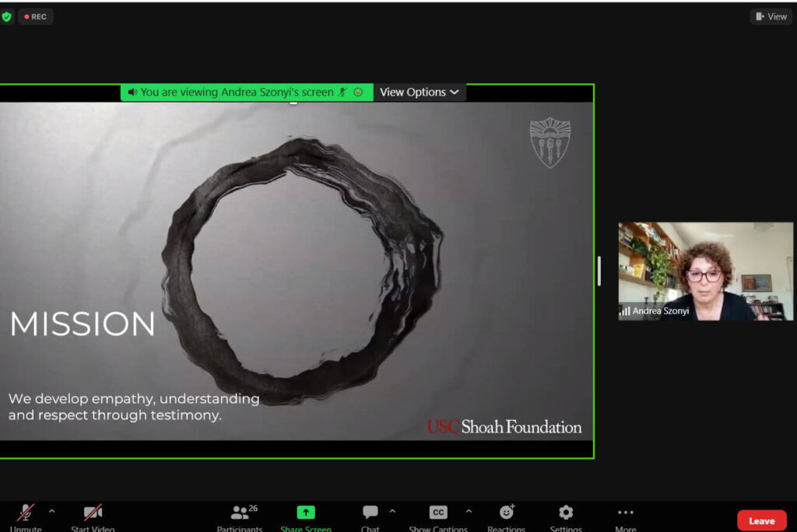Open the Reactions emoji menu
This screenshot has width=797, height=532.
click(507, 513)
